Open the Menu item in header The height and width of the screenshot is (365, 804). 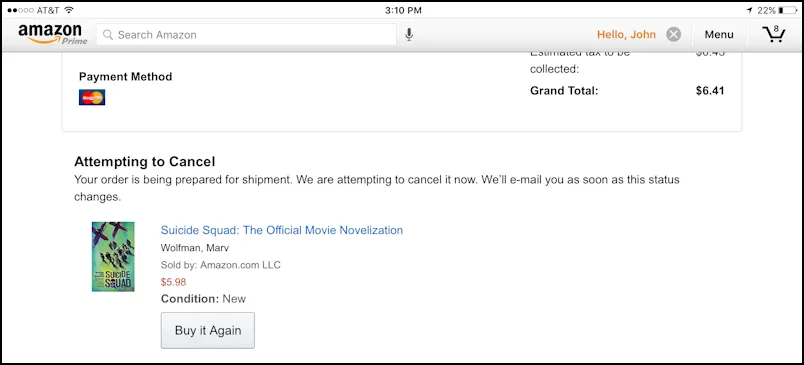point(718,34)
